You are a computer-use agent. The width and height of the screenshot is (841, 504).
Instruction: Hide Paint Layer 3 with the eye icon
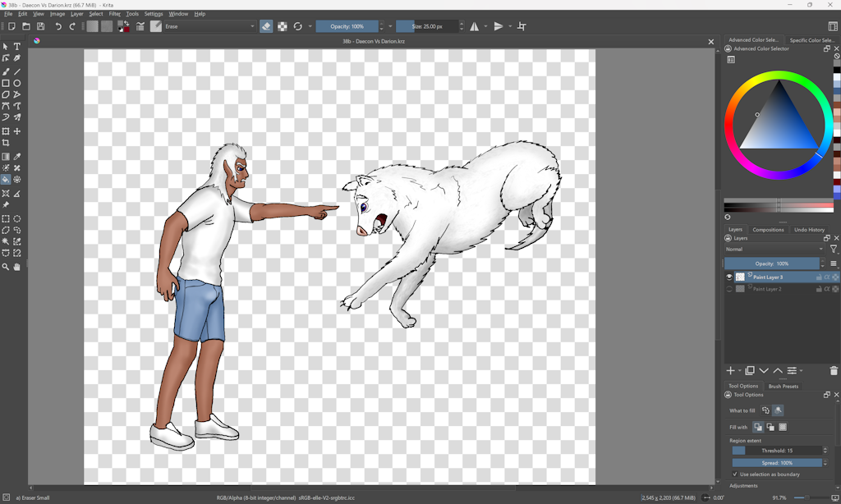coord(729,277)
